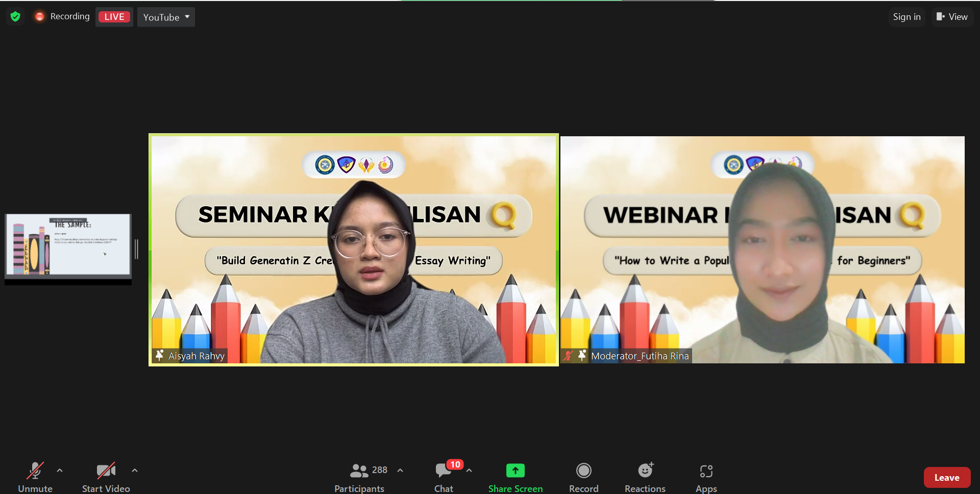
Task: Unmute the microphone
Action: [x=35, y=477]
